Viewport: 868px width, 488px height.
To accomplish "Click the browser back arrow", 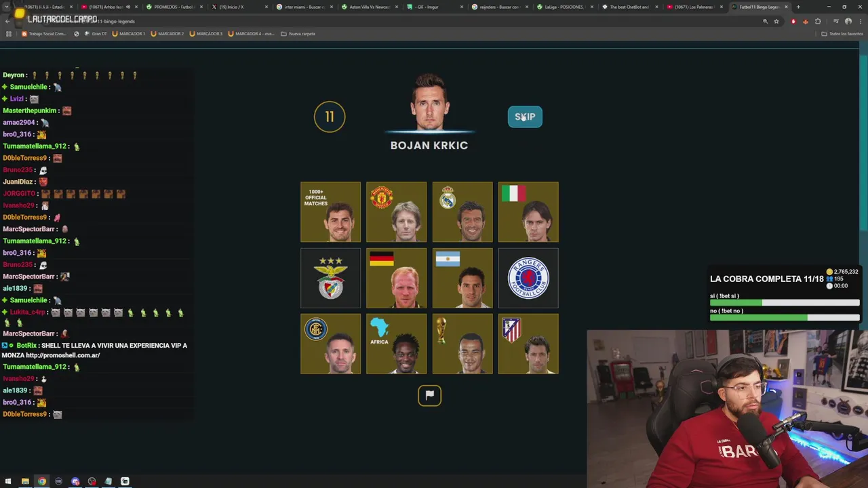I will (7, 21).
